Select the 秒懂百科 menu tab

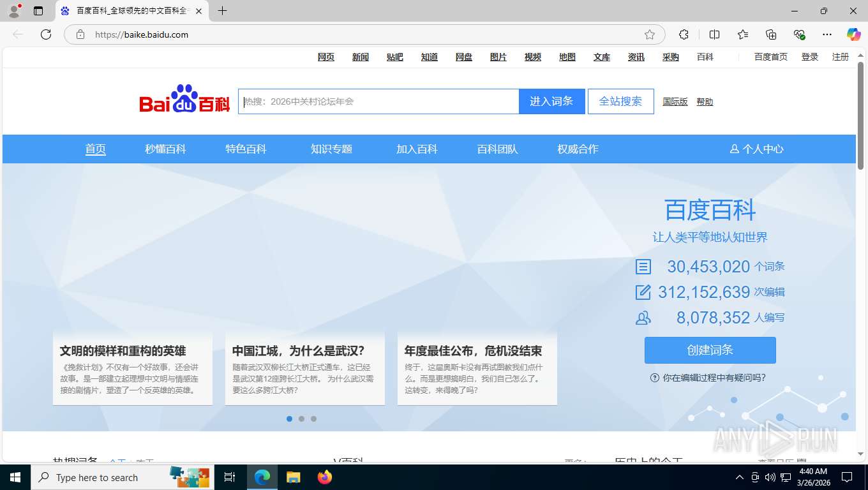165,149
